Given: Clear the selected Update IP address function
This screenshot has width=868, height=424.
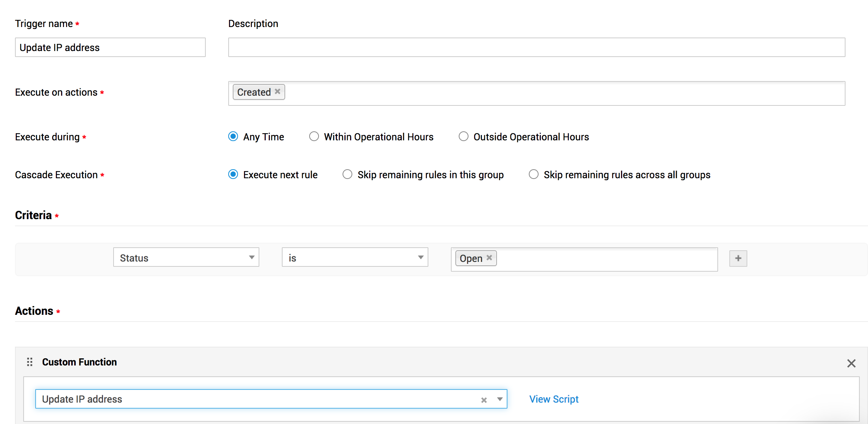Looking at the screenshot, I should [484, 400].
